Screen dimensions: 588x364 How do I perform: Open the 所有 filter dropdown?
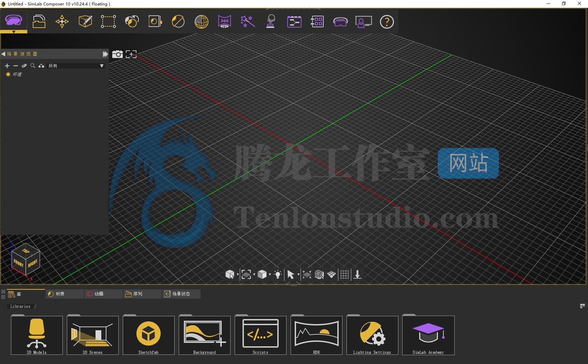76,66
